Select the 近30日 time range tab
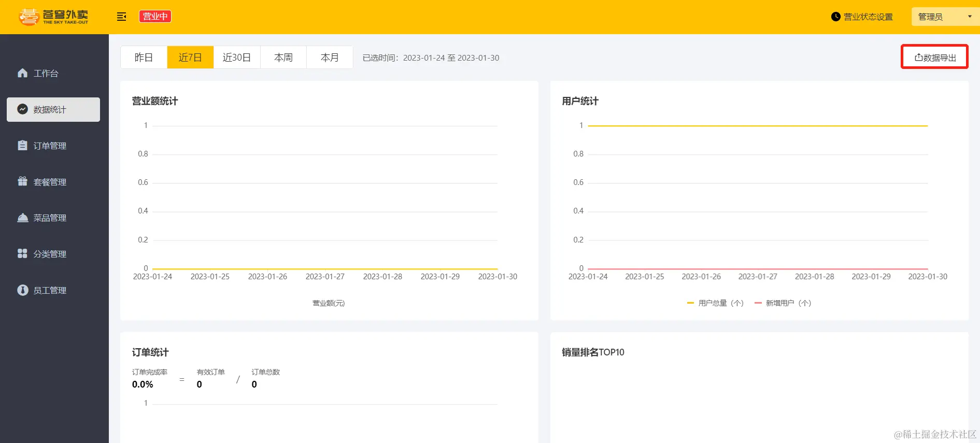The image size is (980, 443). click(237, 57)
